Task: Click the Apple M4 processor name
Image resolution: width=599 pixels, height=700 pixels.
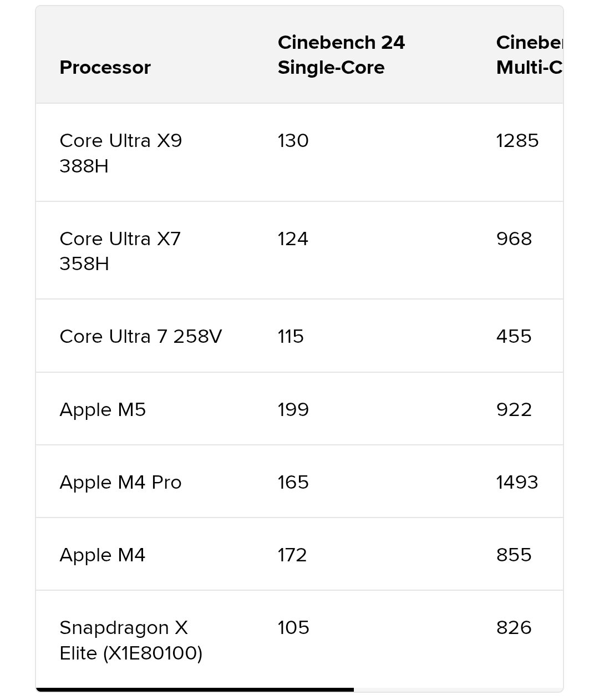Action: tap(103, 555)
